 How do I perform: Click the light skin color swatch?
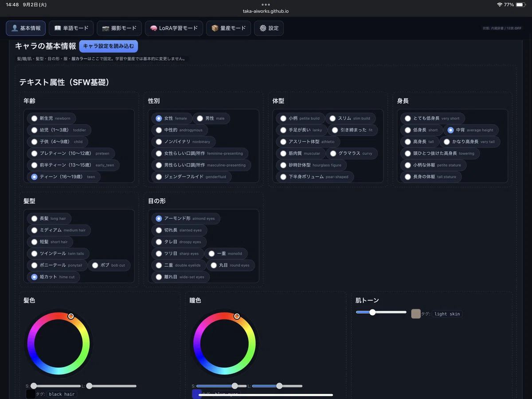416,314
